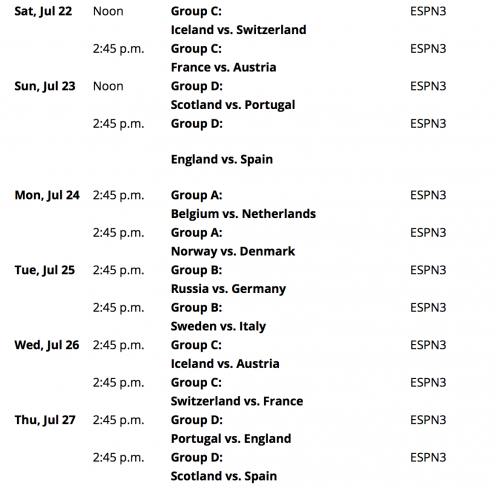The width and height of the screenshot is (500, 488).
Task: Select the Portugal vs. England match
Action: point(231,439)
